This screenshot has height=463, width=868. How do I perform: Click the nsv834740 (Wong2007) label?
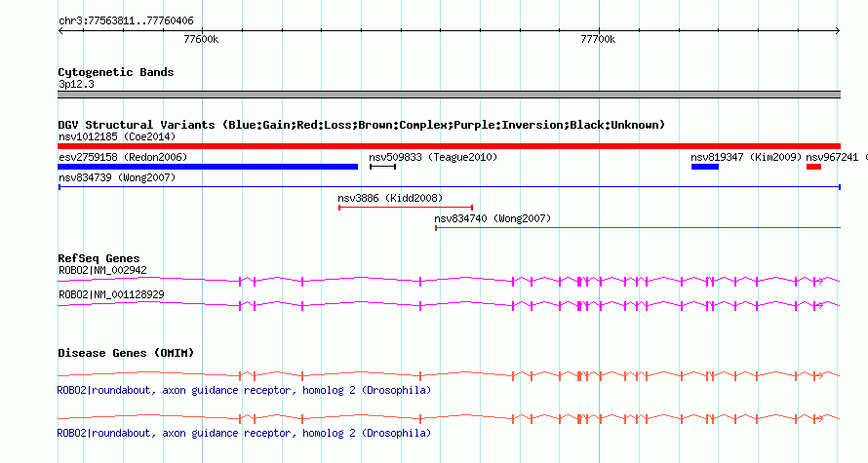tap(493, 218)
